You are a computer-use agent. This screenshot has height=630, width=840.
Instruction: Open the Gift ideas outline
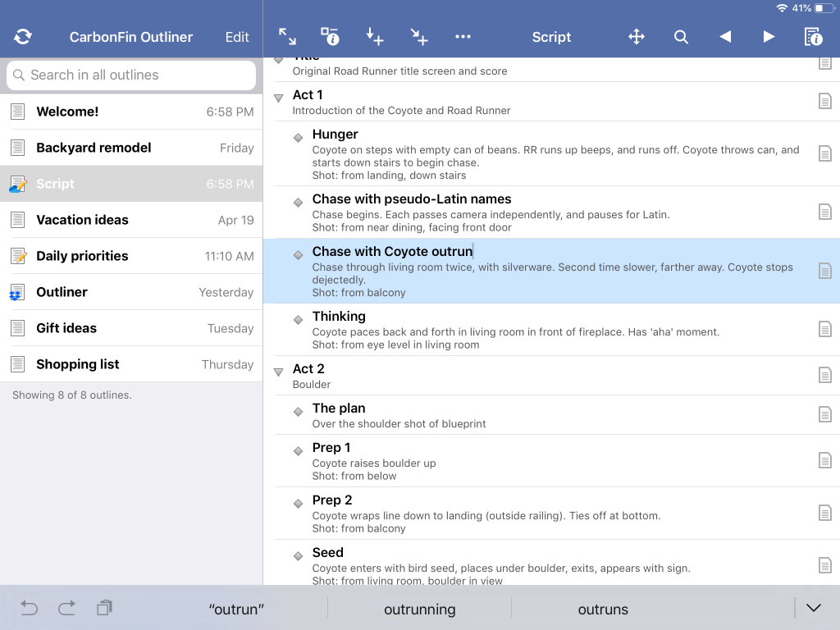pyautogui.click(x=131, y=328)
